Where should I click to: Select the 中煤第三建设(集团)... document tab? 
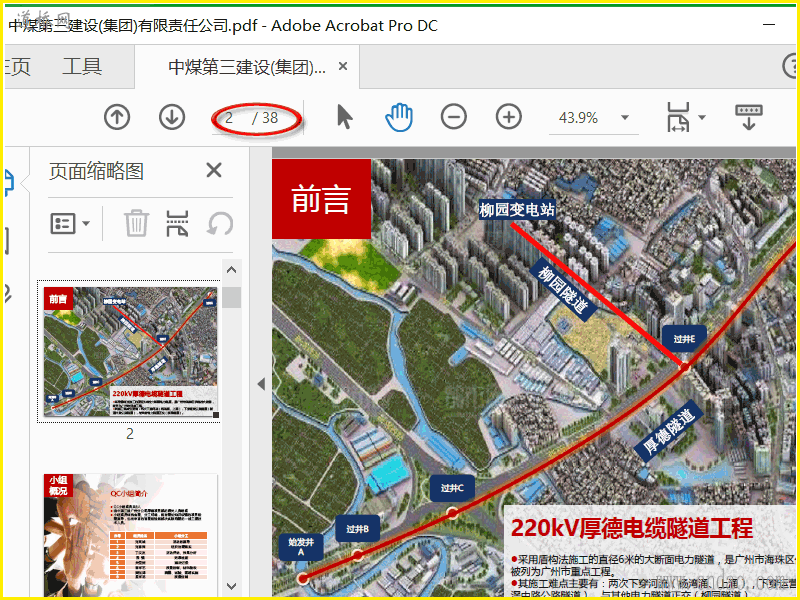click(x=247, y=67)
